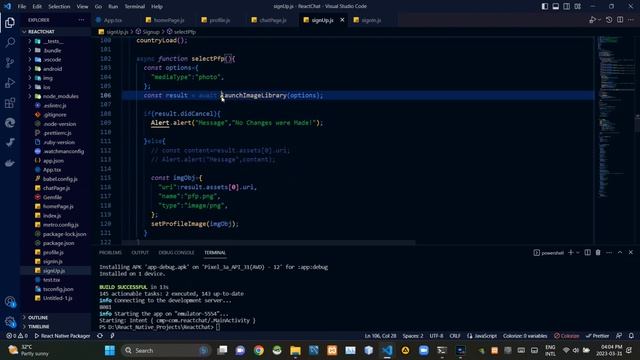Switch to the DEBUG CONSOLE panel tab

click(x=176, y=253)
